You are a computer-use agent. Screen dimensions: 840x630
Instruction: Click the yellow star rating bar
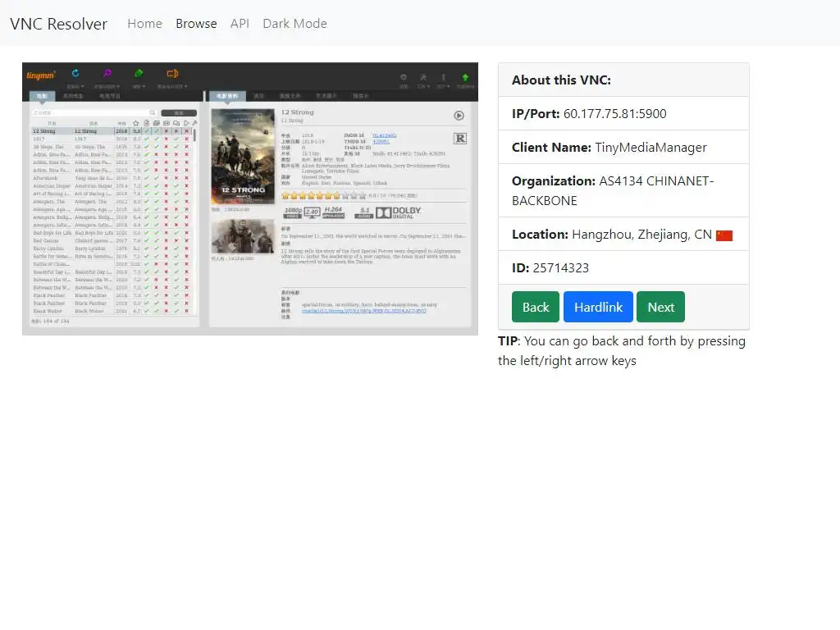[x=324, y=195]
